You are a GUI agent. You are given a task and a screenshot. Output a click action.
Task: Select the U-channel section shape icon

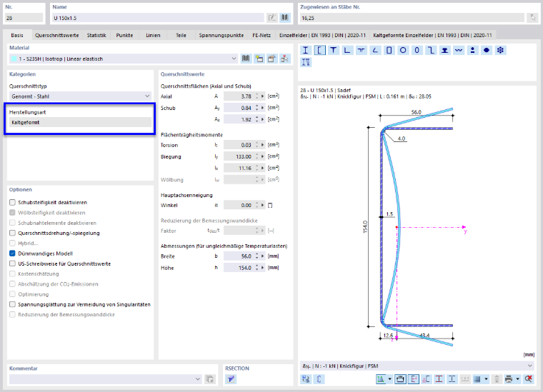coord(319,50)
